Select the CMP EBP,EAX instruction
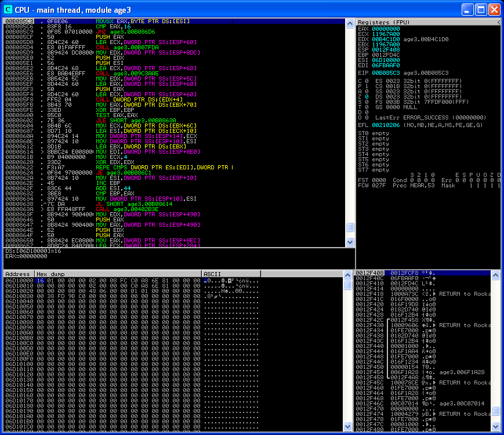 tap(115, 194)
